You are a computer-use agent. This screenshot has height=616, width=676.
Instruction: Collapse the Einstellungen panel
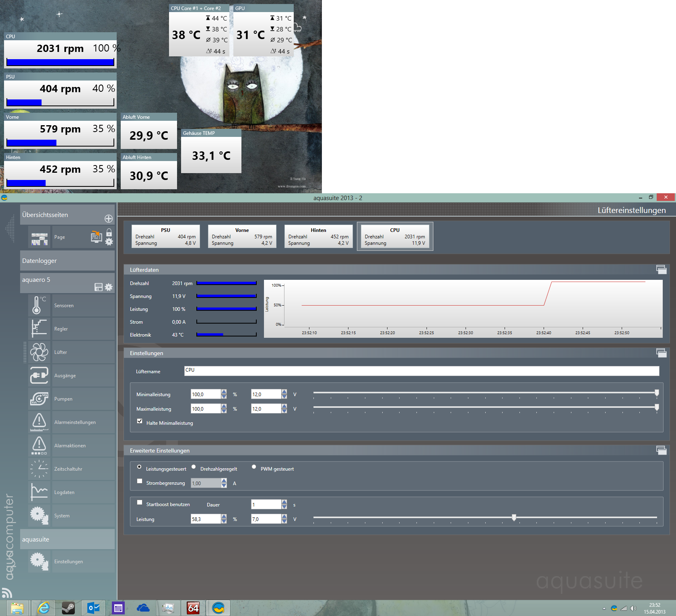click(x=661, y=353)
